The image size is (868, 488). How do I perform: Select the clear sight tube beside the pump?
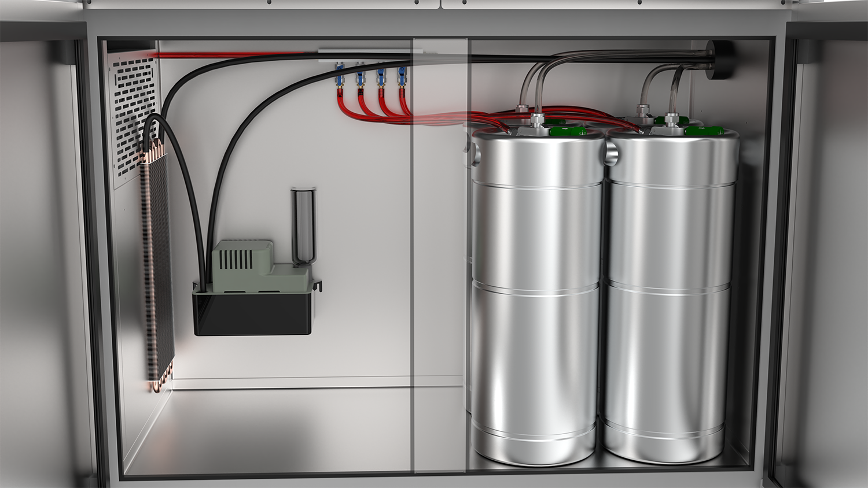[x=303, y=227]
